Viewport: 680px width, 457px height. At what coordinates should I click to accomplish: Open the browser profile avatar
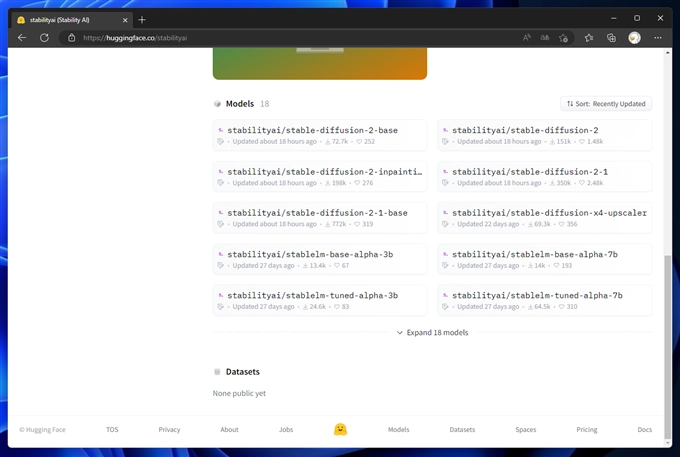click(x=634, y=38)
